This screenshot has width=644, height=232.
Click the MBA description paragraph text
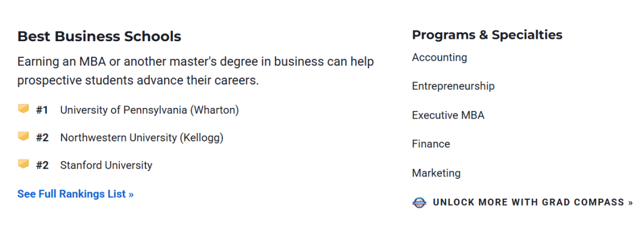[x=196, y=71]
